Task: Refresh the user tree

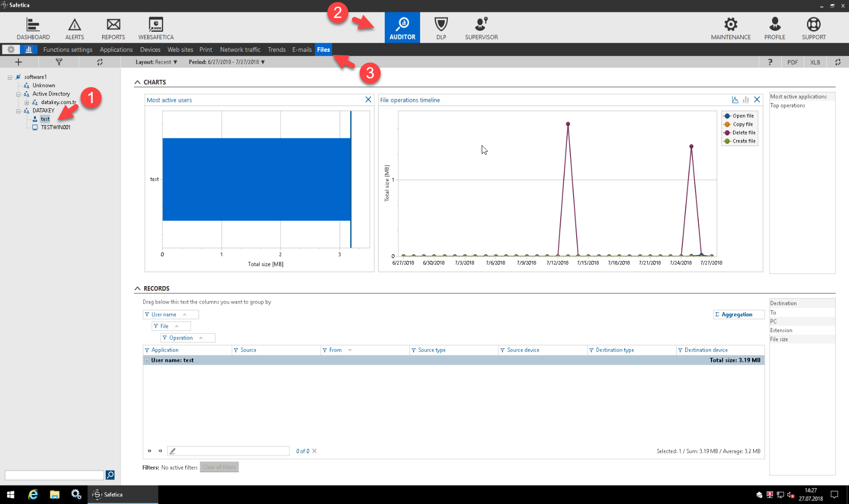Action: tap(100, 62)
